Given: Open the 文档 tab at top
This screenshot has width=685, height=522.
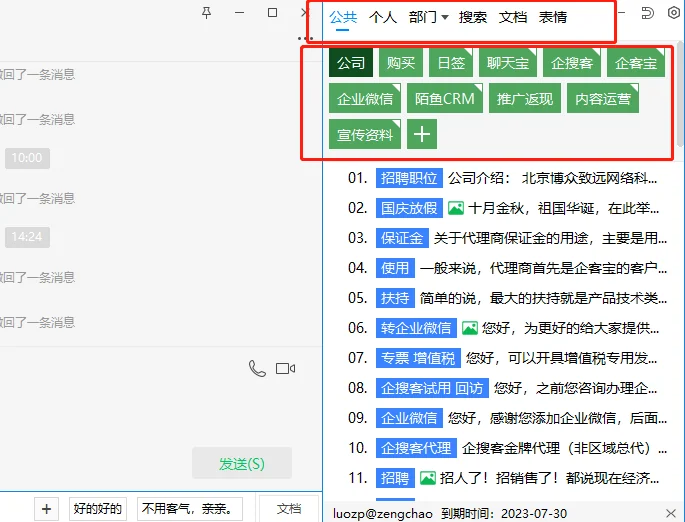Looking at the screenshot, I should [513, 17].
